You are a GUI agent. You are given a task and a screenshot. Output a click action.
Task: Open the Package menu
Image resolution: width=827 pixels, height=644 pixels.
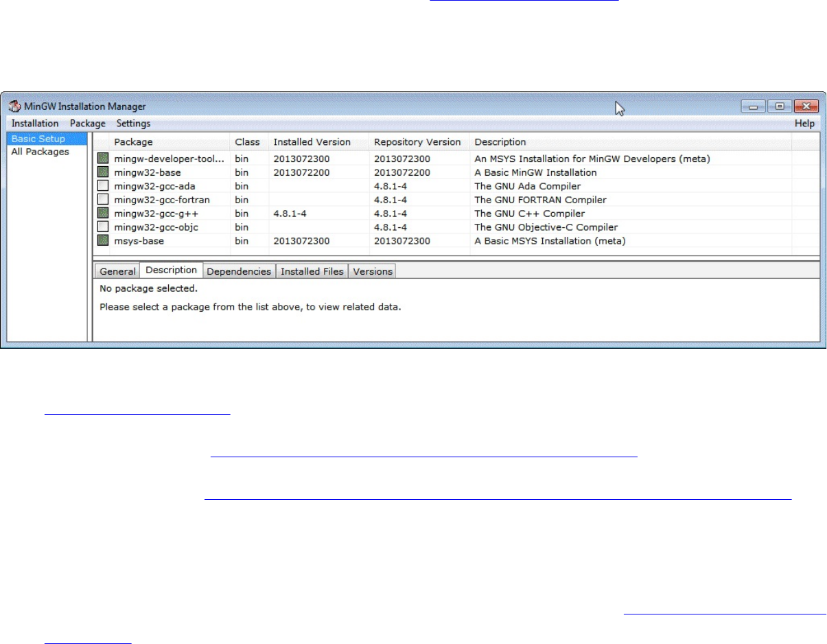tap(88, 124)
